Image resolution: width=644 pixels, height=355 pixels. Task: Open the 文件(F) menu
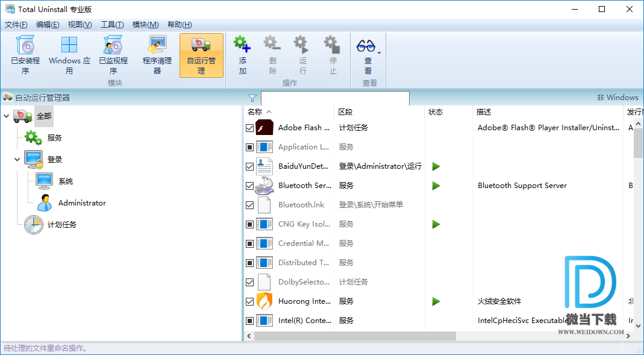pos(16,25)
